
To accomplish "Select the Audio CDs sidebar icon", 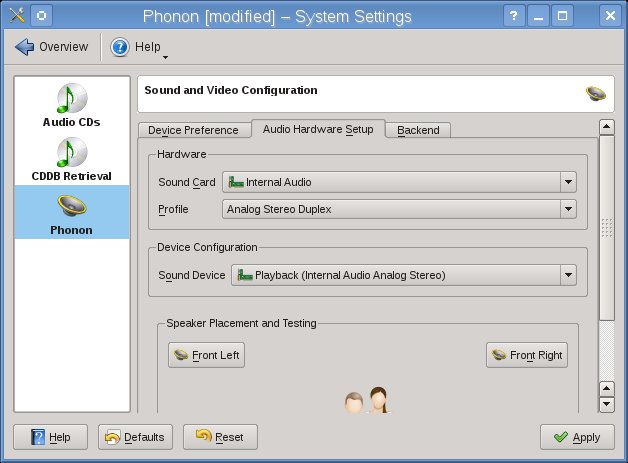I will click(72, 105).
